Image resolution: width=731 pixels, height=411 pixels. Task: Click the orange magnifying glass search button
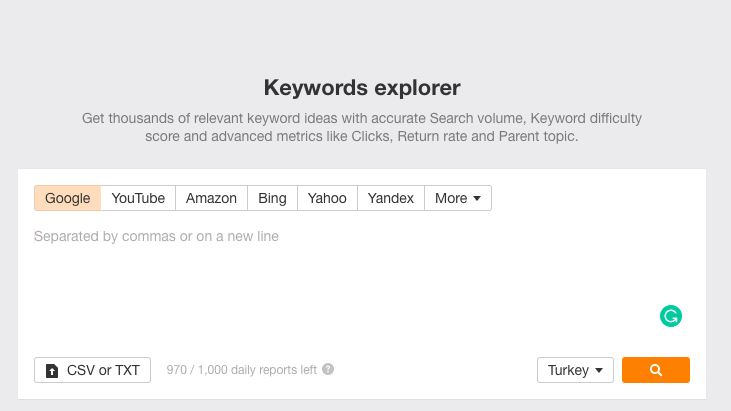655,370
